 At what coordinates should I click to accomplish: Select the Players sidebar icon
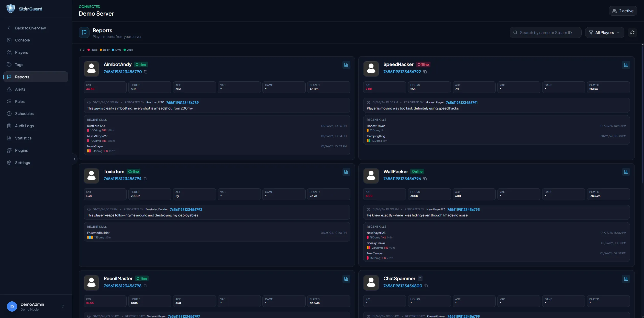21,52
